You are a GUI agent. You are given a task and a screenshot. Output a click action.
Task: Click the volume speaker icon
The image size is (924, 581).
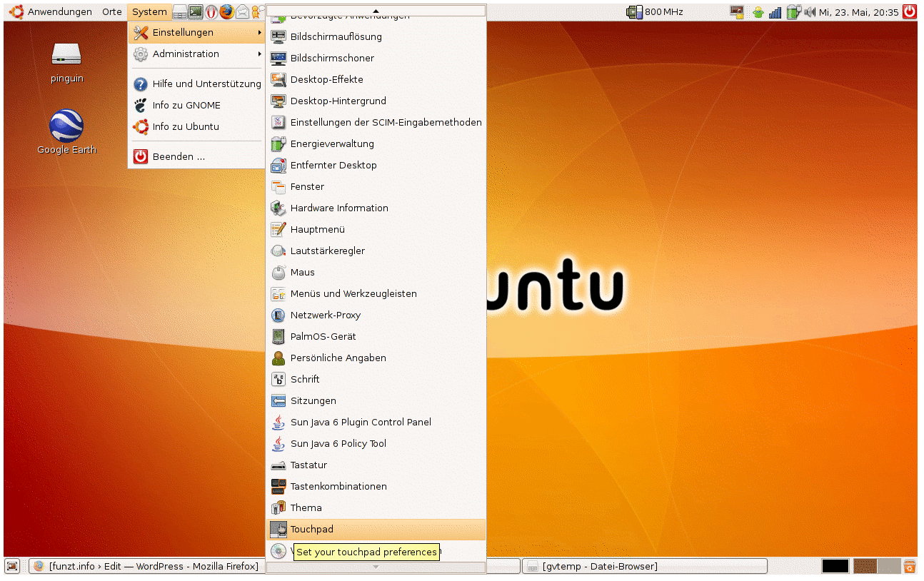(x=810, y=11)
